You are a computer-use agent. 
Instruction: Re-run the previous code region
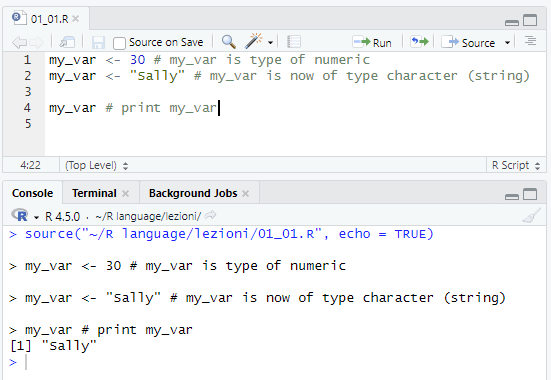[419, 42]
